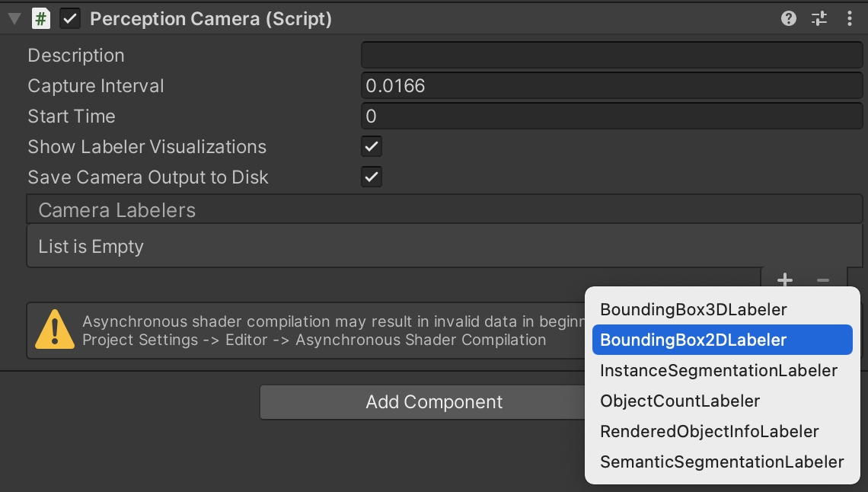Open the component help reference icon
Screen dimensions: 868x492
789,19
